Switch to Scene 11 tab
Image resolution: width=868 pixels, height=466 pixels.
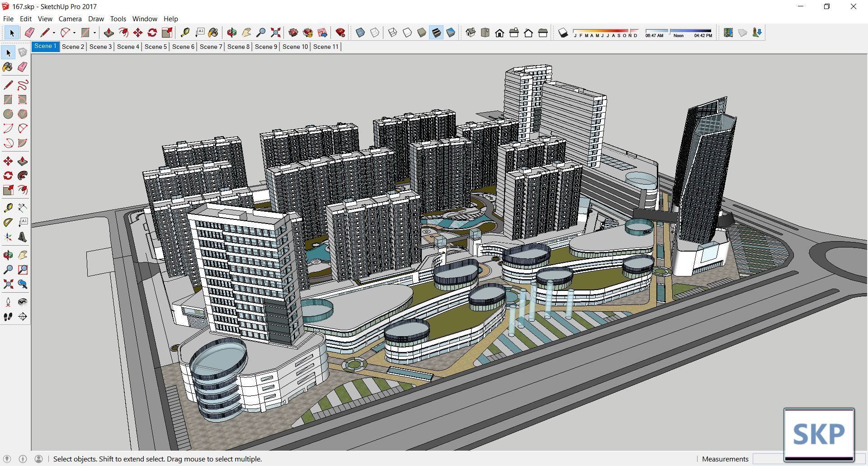325,47
